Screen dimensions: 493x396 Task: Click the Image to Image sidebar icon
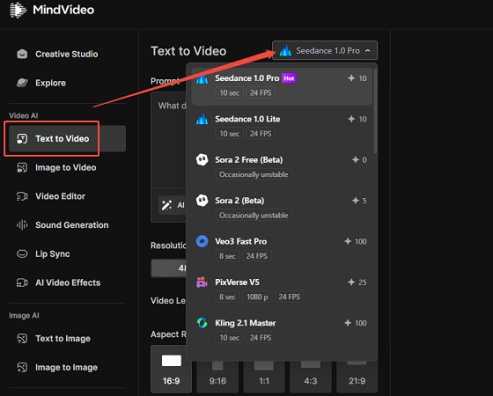(22, 367)
